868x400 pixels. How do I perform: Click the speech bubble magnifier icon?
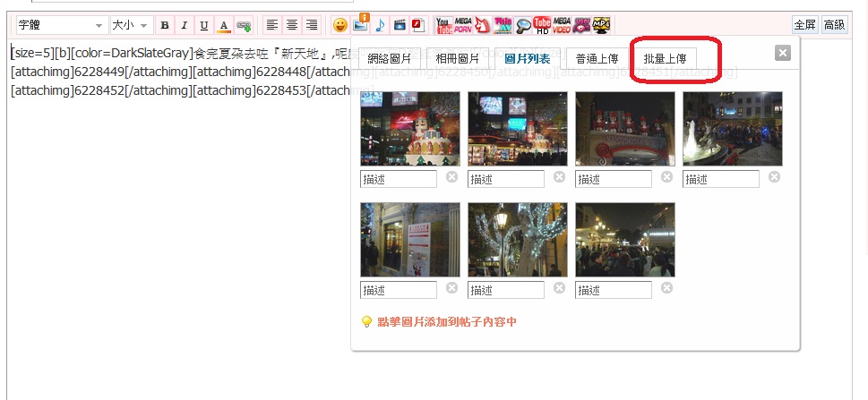[x=523, y=25]
